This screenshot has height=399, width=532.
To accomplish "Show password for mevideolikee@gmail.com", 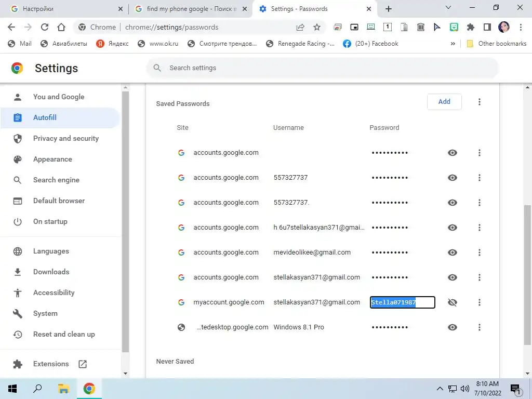I will click(453, 252).
